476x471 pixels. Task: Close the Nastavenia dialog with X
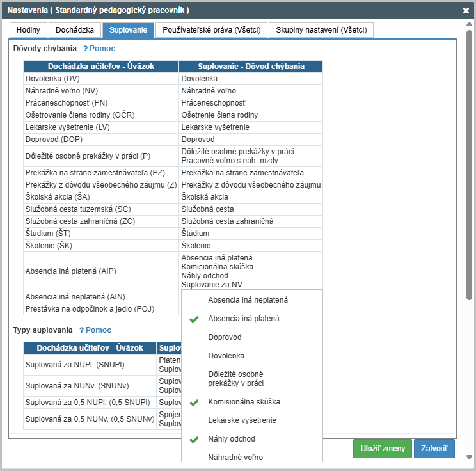coord(466,11)
